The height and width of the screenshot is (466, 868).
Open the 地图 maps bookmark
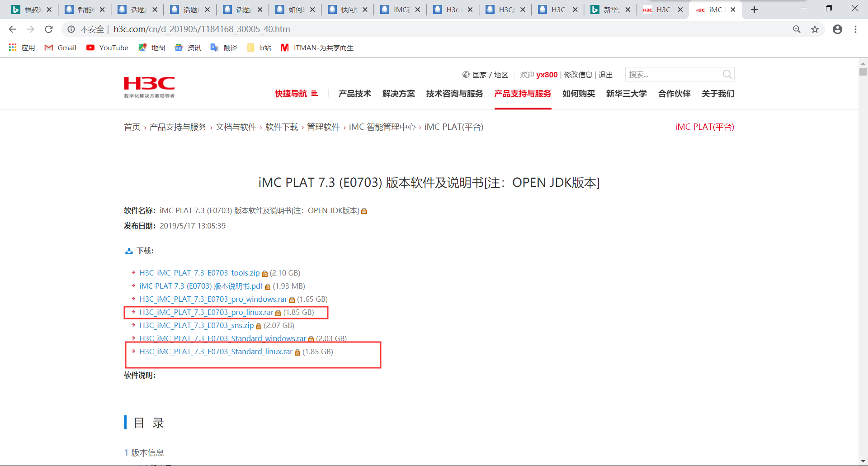[x=151, y=48]
